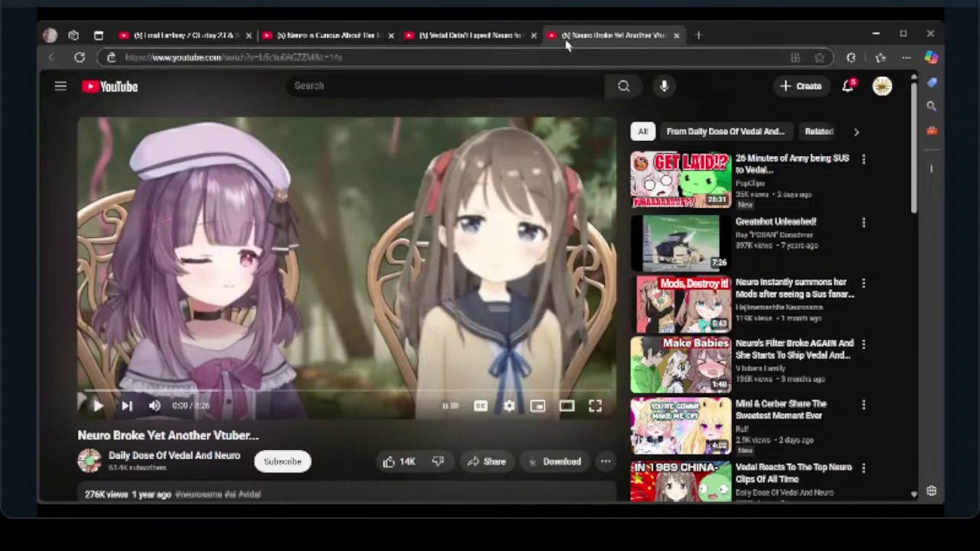Share the video
The width and height of the screenshot is (980, 551).
486,461
